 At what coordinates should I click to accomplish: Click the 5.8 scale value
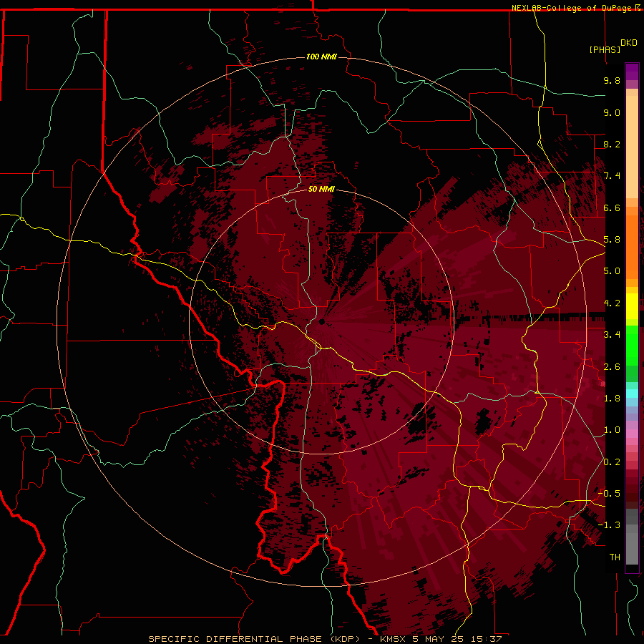point(612,240)
